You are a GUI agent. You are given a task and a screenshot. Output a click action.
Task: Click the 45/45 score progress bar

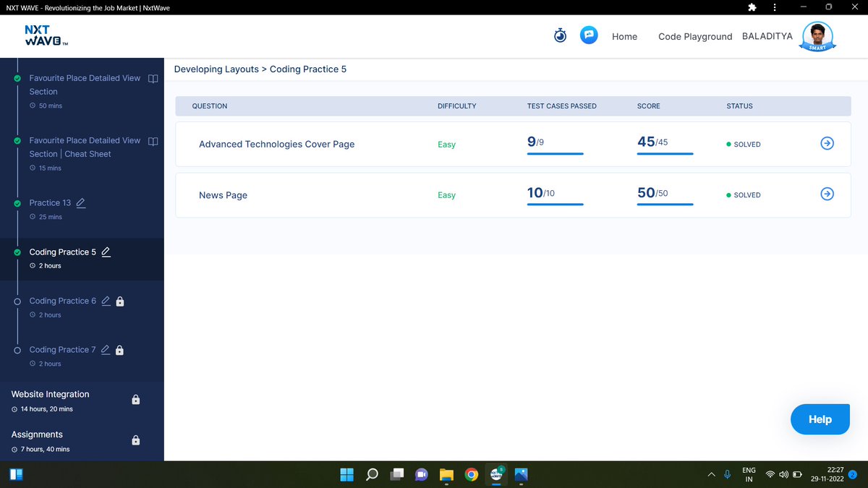point(665,154)
